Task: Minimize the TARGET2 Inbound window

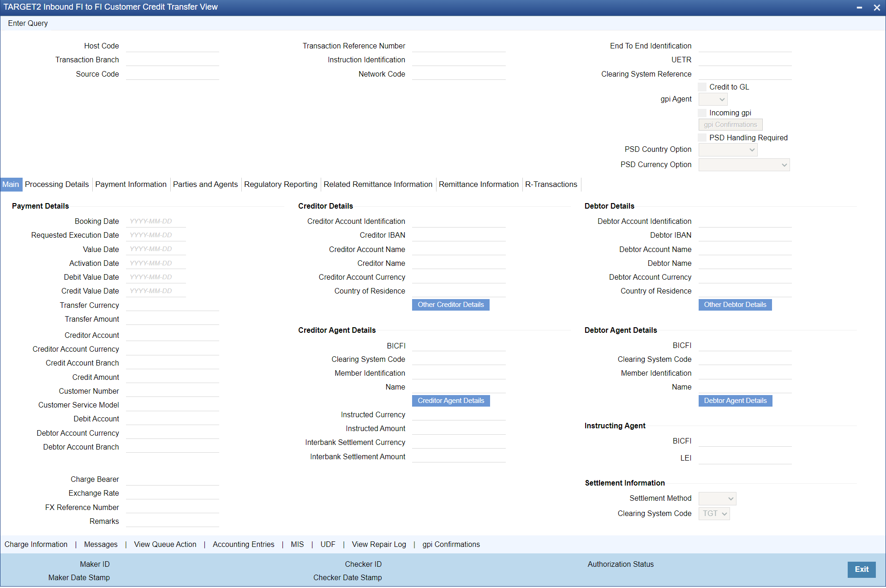Action: (859, 7)
